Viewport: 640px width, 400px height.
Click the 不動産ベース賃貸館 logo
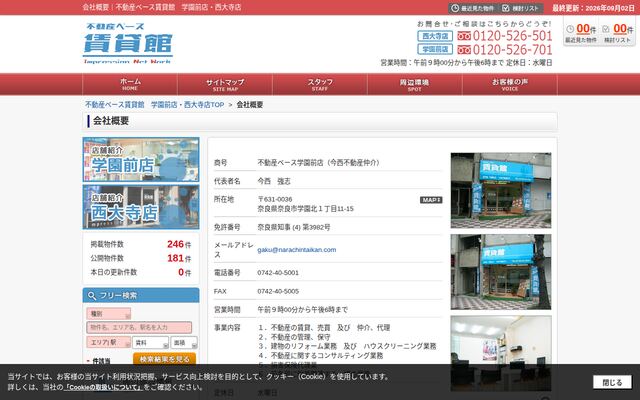click(x=128, y=43)
